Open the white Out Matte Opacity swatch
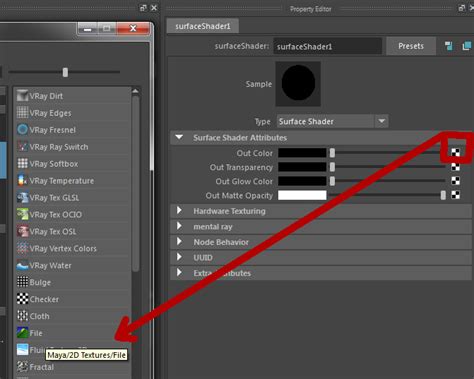 (302, 195)
